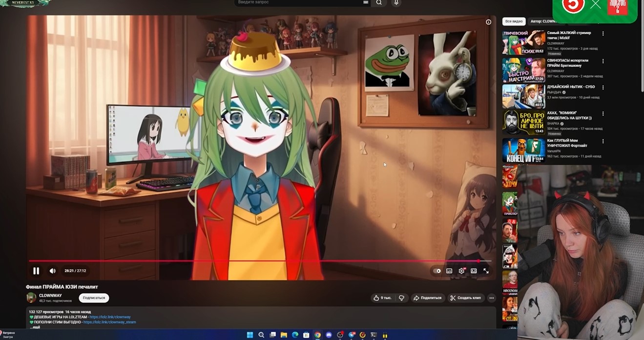
Task: Open the CLOWNWAY channel avatar
Action: (31, 297)
